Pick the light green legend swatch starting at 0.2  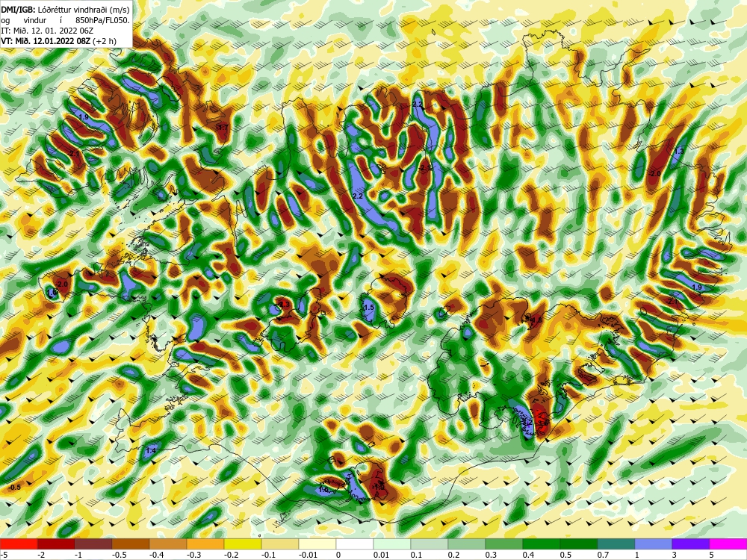click(467, 544)
